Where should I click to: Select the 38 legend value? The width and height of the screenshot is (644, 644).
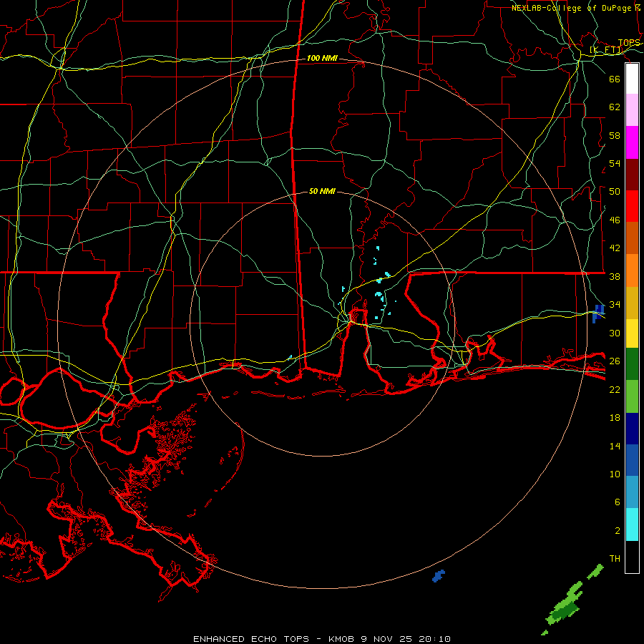[615, 276]
